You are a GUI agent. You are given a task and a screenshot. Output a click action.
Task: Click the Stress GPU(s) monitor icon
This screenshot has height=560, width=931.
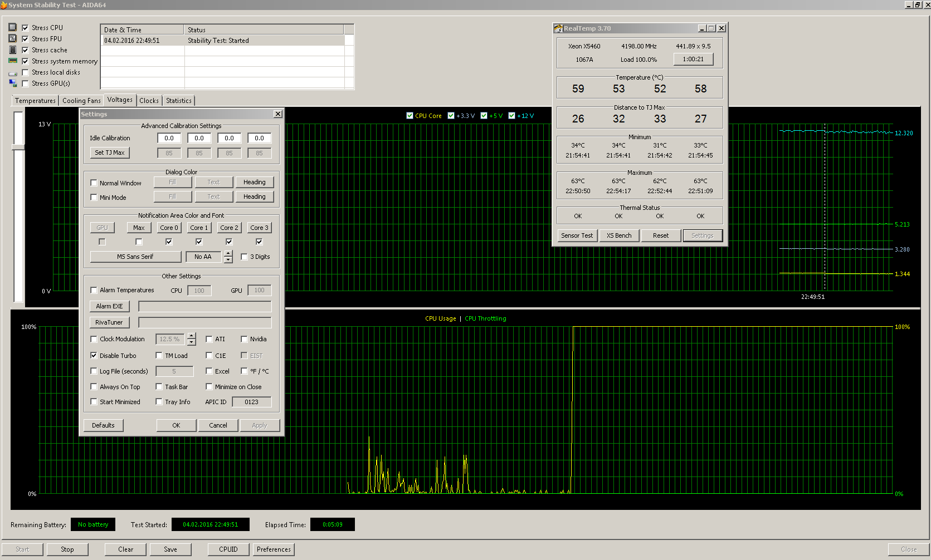[x=12, y=83]
